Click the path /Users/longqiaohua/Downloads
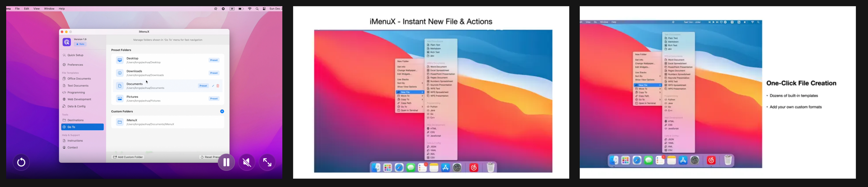868x187 pixels. tap(145, 76)
